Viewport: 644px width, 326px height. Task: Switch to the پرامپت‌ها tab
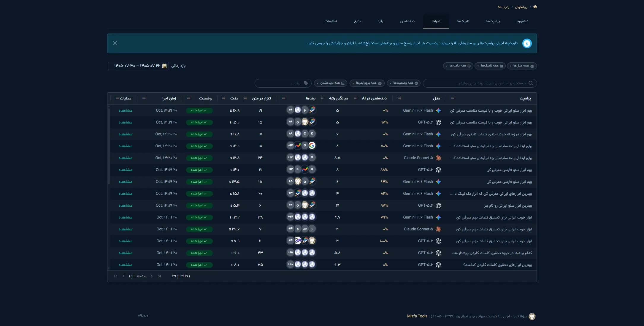tap(493, 21)
